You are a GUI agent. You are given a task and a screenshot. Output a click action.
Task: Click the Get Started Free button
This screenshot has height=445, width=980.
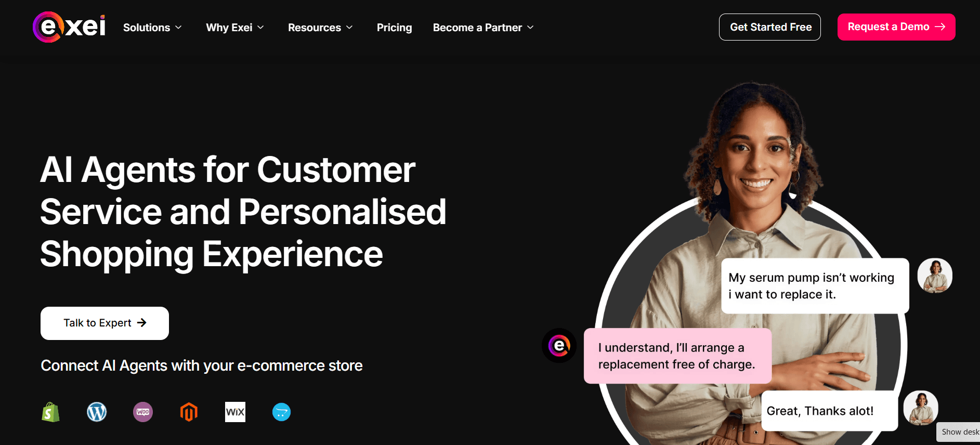tap(769, 27)
